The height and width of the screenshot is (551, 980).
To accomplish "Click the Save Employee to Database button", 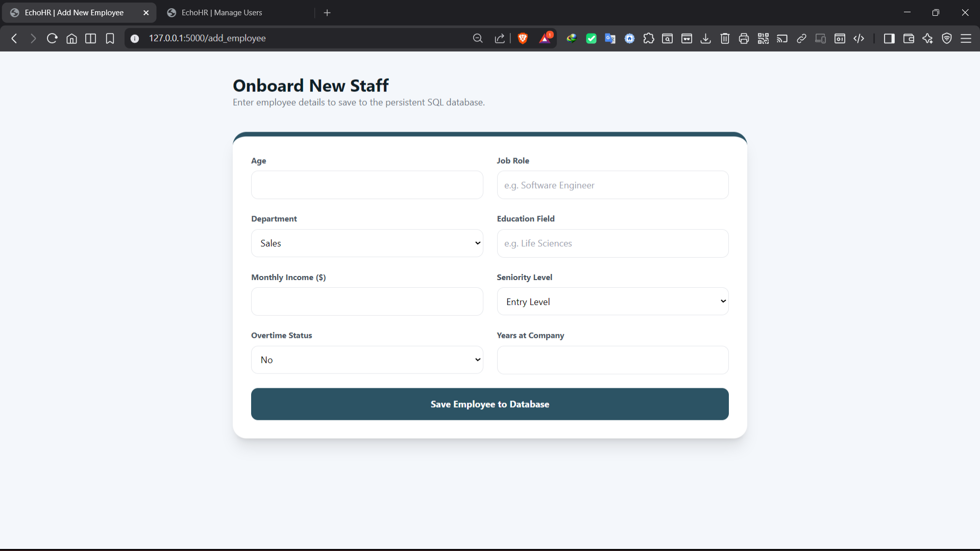I will tap(489, 404).
